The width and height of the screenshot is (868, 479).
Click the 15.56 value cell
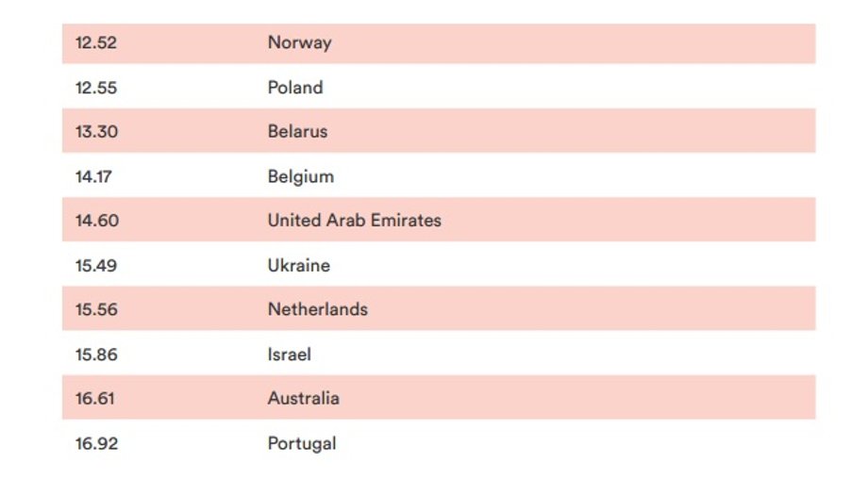click(96, 309)
